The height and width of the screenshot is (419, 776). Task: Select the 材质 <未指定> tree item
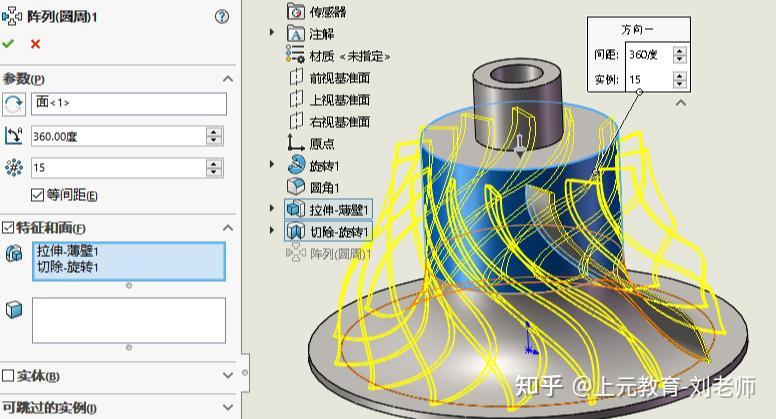(x=349, y=56)
